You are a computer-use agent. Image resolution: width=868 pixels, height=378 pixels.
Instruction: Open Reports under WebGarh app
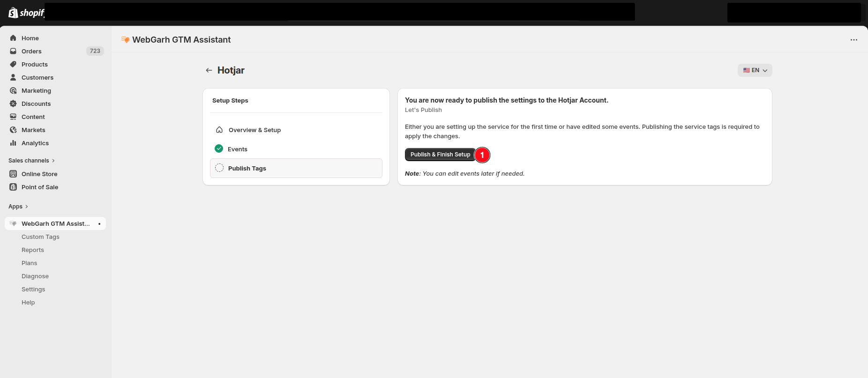click(x=33, y=250)
